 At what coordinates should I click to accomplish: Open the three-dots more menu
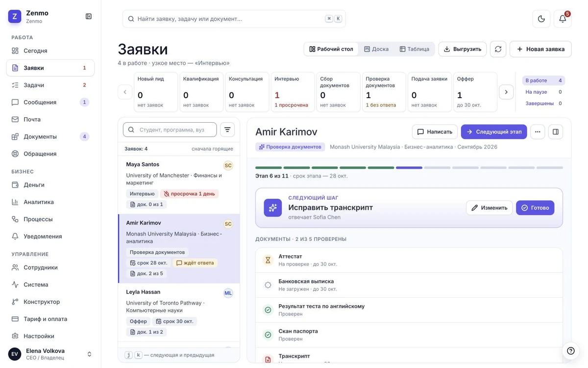(538, 131)
